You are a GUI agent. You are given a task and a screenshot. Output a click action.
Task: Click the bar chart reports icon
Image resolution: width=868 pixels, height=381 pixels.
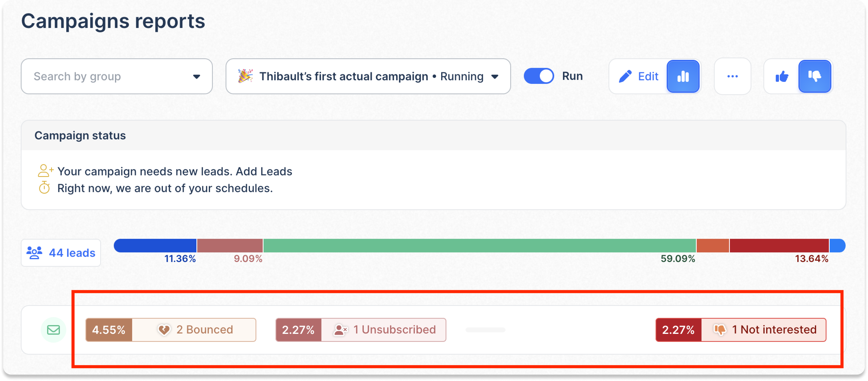click(683, 76)
